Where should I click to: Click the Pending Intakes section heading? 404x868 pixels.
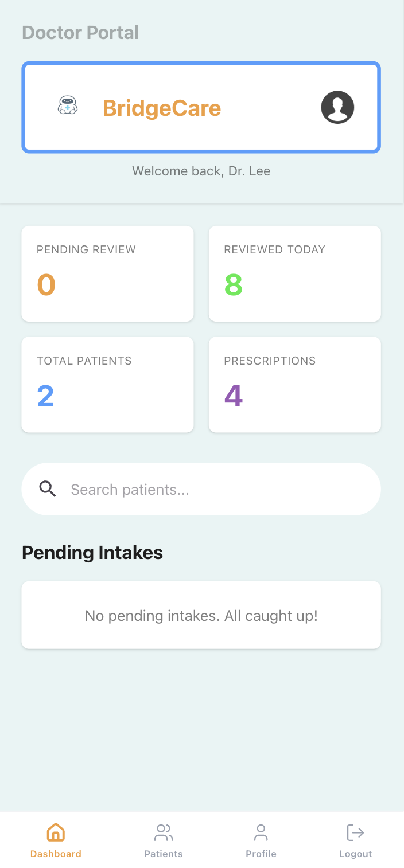coord(92,553)
